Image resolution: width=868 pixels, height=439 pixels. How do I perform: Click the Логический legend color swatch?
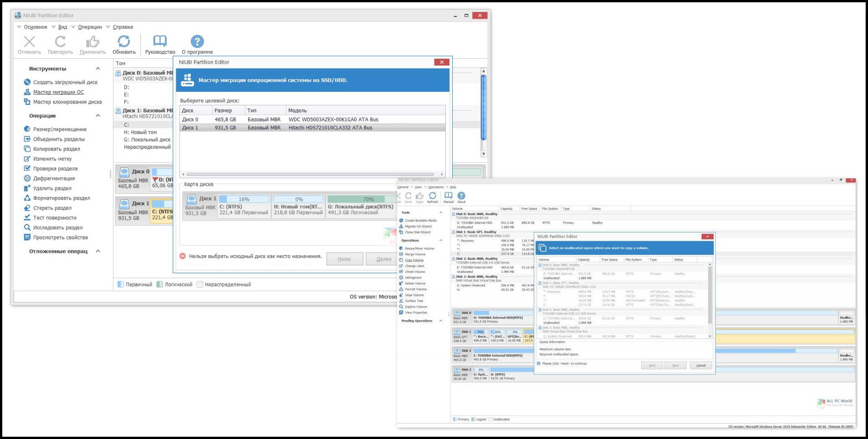159,284
